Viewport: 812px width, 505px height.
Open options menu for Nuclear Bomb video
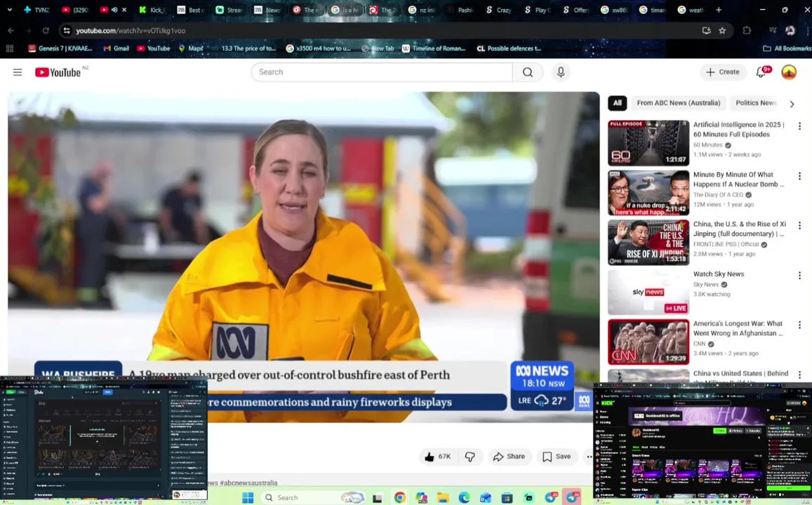pyautogui.click(x=799, y=176)
